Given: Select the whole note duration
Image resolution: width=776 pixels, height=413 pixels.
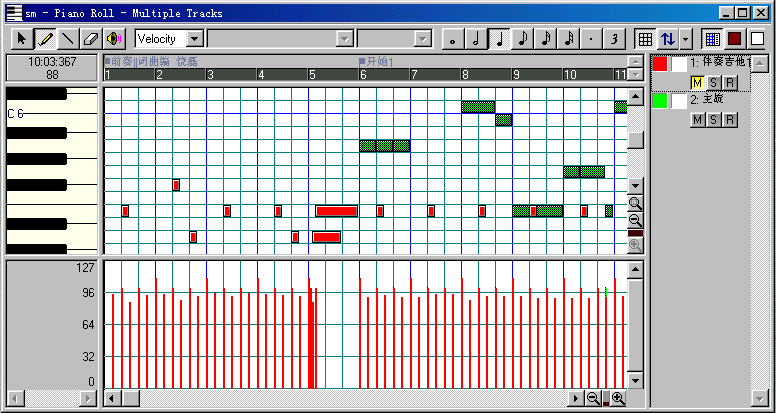Looking at the screenshot, I should coord(454,39).
